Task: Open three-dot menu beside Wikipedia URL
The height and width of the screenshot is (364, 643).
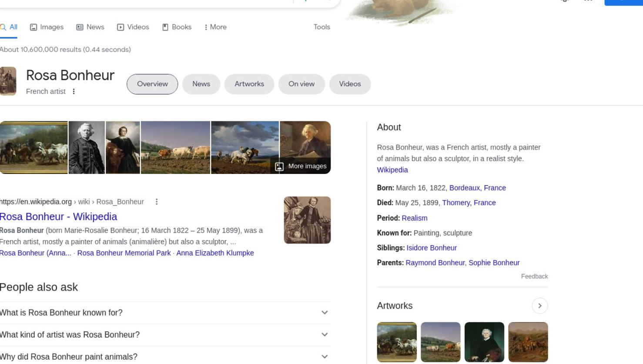Action: coord(157,202)
